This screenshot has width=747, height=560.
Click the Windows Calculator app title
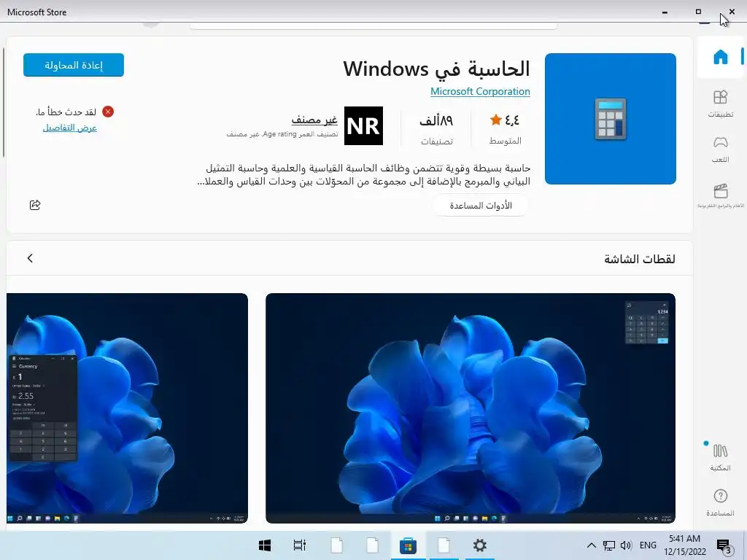click(x=436, y=69)
